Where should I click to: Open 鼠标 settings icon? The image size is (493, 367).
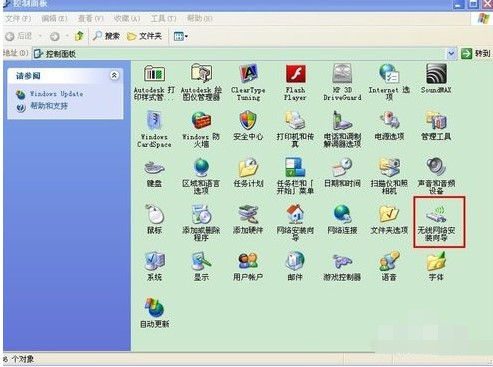pyautogui.click(x=154, y=214)
